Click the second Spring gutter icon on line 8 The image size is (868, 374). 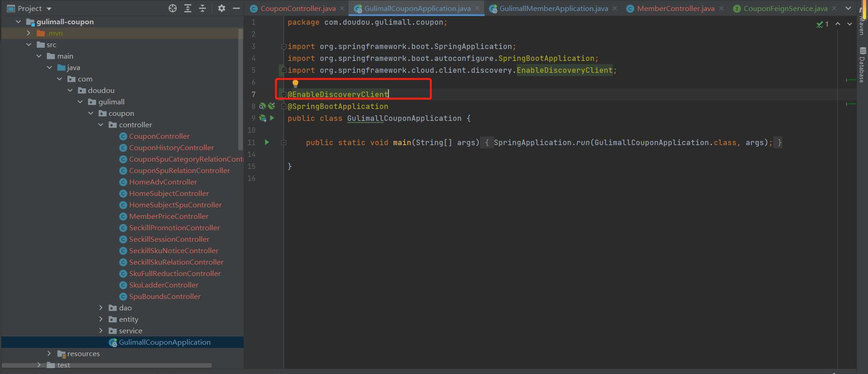[x=272, y=106]
